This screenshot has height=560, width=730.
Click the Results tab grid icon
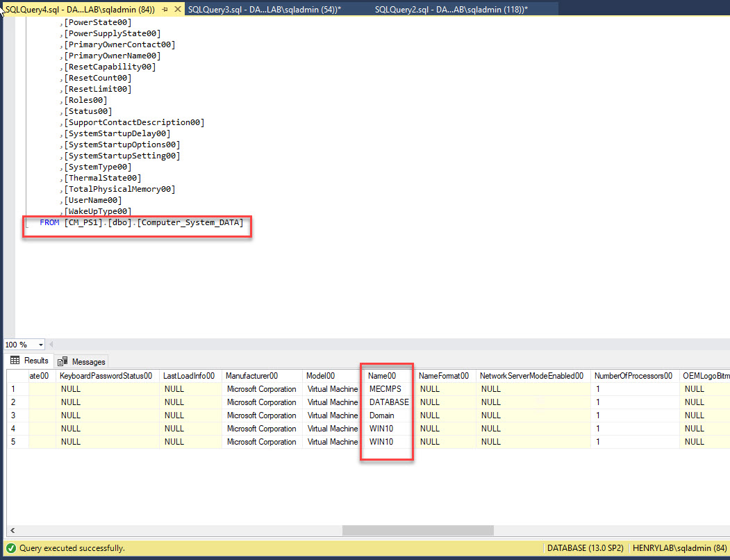pyautogui.click(x=15, y=361)
